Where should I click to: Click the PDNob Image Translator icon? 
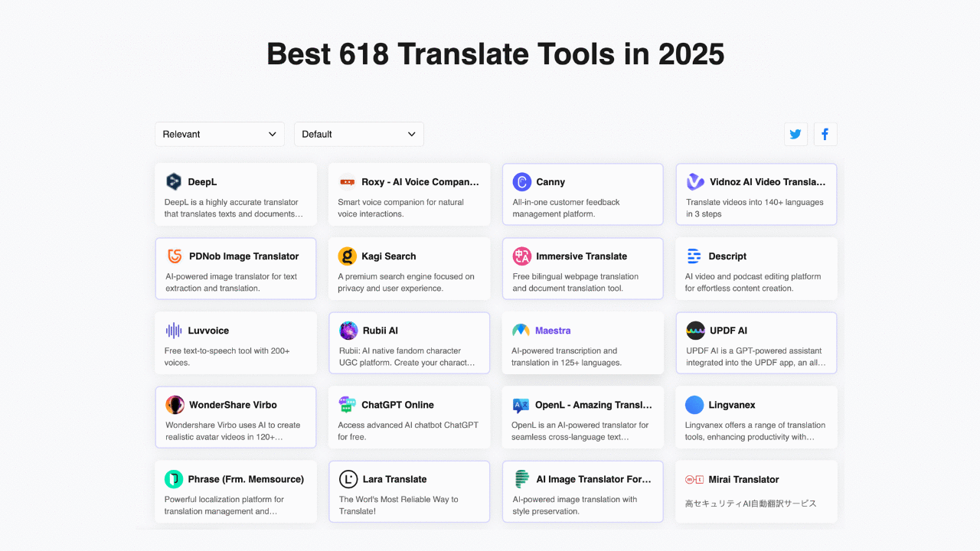point(175,256)
